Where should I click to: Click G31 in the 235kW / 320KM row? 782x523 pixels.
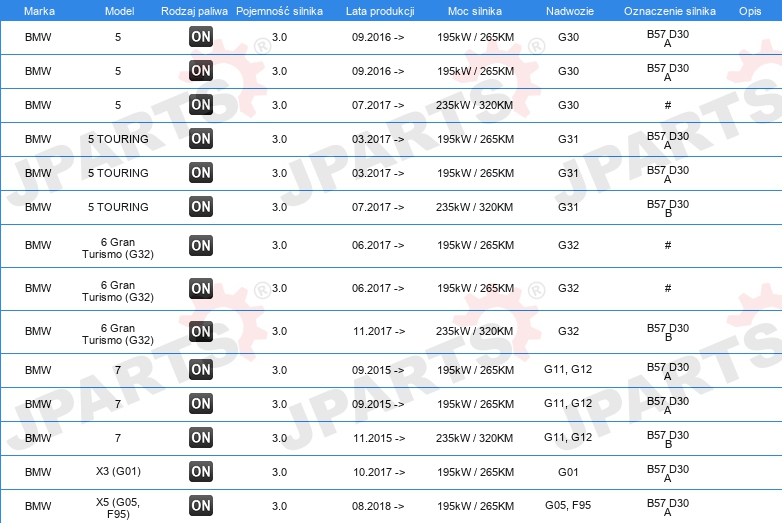click(568, 207)
